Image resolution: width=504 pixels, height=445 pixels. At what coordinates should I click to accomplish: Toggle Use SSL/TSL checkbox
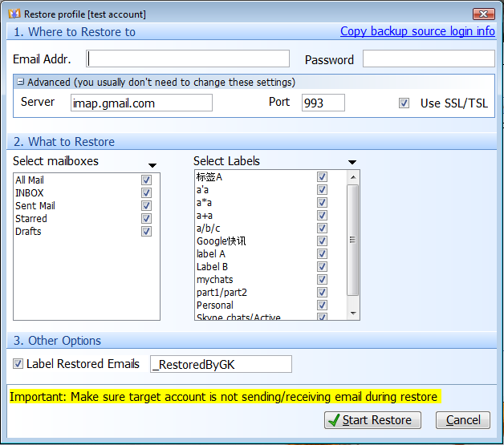pyautogui.click(x=404, y=103)
